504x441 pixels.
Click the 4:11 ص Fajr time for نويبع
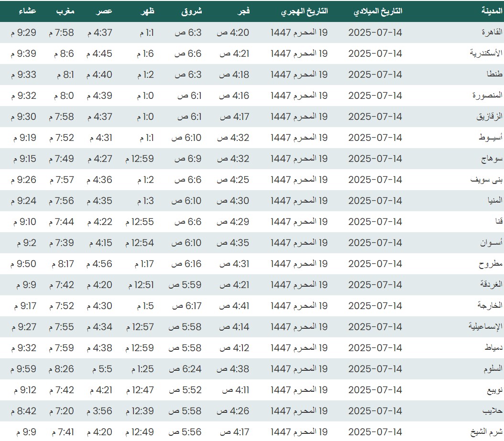(x=234, y=390)
